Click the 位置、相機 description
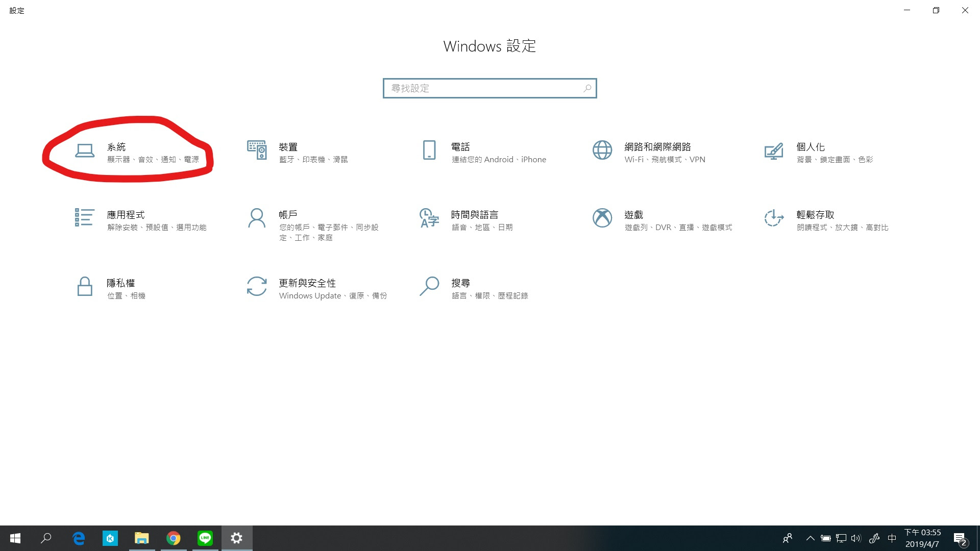The image size is (980, 551). coord(126,296)
